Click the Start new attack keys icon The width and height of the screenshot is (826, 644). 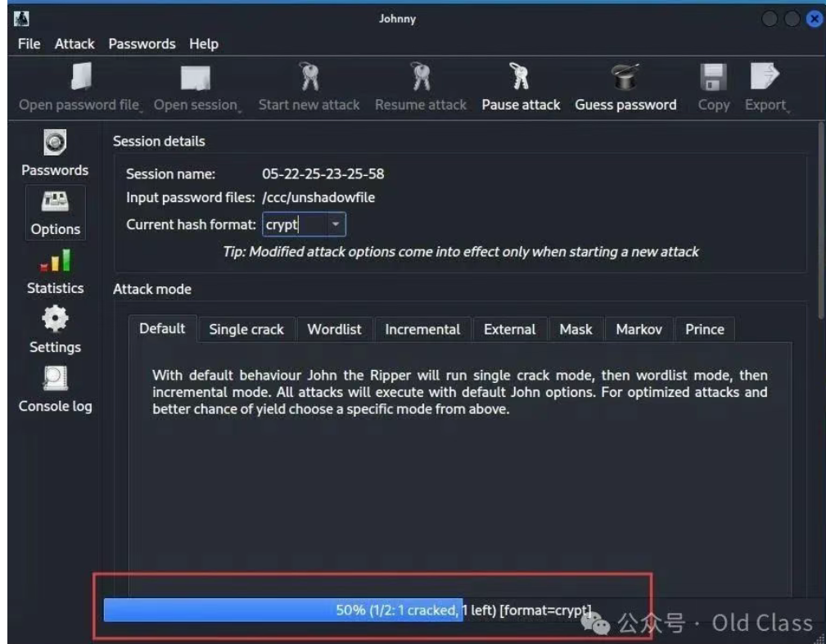pos(309,76)
